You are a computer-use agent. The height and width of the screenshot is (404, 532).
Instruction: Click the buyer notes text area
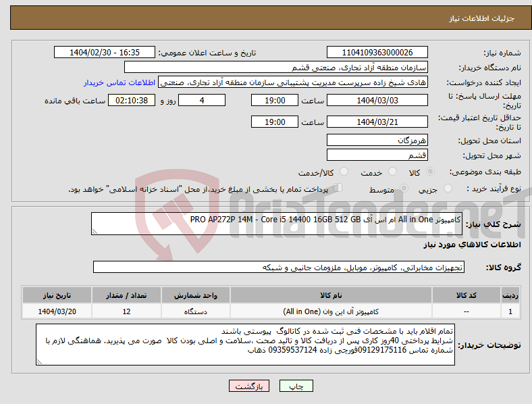point(245,345)
